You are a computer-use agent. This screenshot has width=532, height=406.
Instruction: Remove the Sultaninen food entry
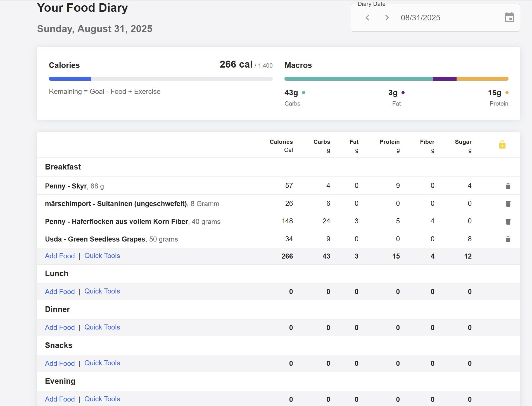pos(508,204)
